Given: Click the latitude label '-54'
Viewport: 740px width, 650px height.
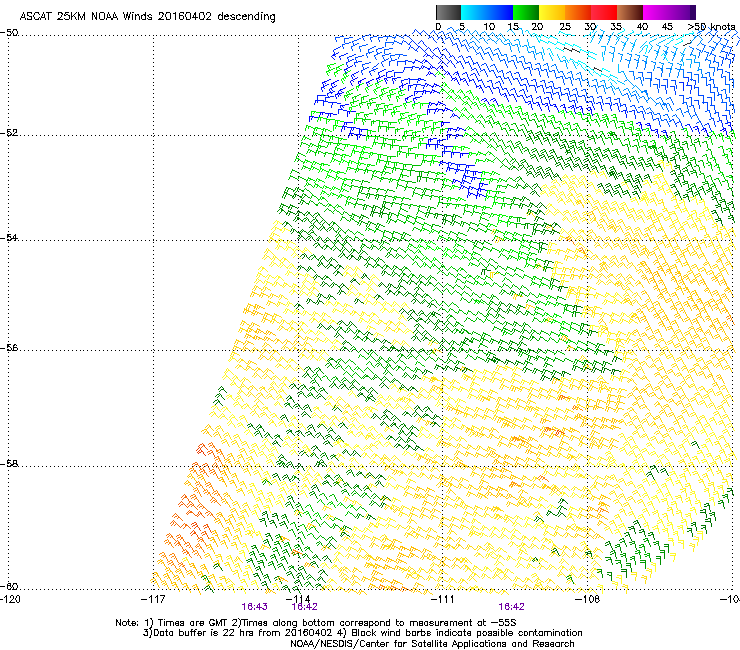Looking at the screenshot, I should pos(9,237).
